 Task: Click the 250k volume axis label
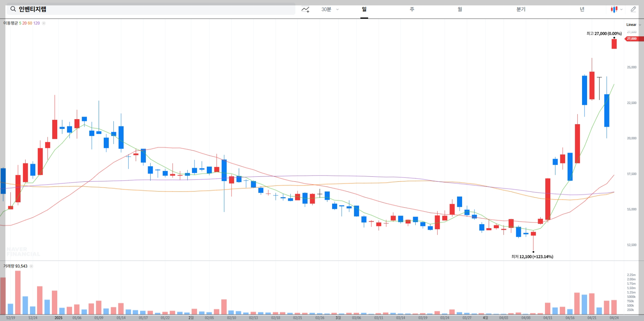[630, 310]
